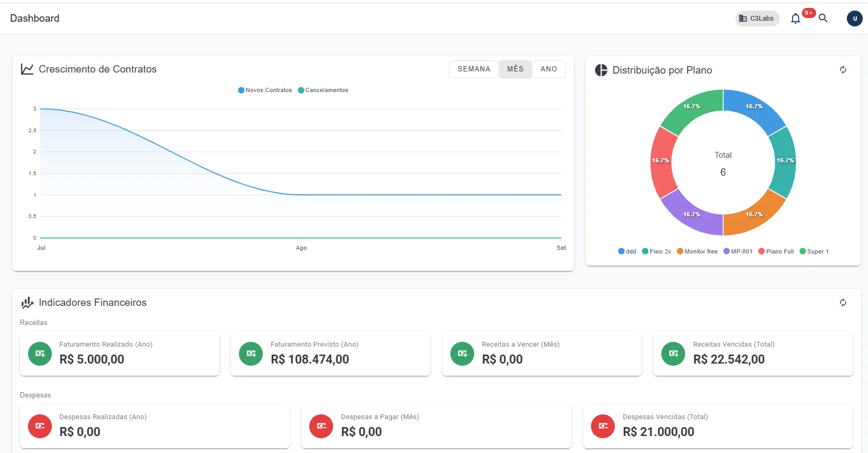Open the notifications bell icon
Viewport: 868px width, 453px height.
796,19
